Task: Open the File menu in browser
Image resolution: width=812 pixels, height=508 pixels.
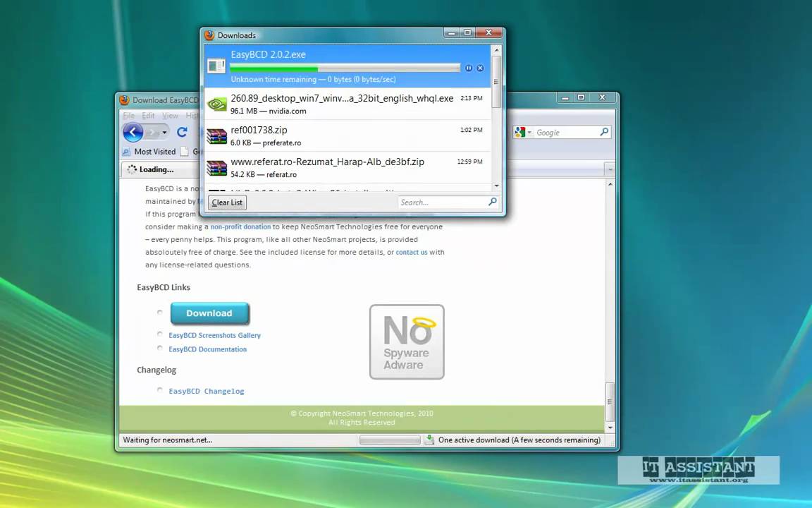Action: pyautogui.click(x=128, y=115)
